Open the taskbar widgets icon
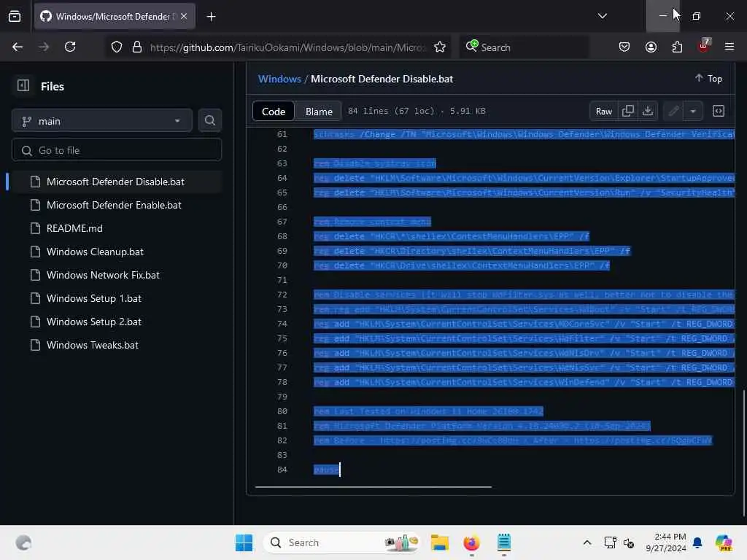 (23, 542)
